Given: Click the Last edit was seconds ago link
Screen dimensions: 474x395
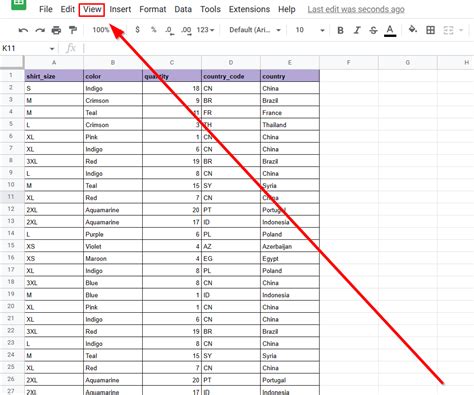Looking at the screenshot, I should pos(356,9).
